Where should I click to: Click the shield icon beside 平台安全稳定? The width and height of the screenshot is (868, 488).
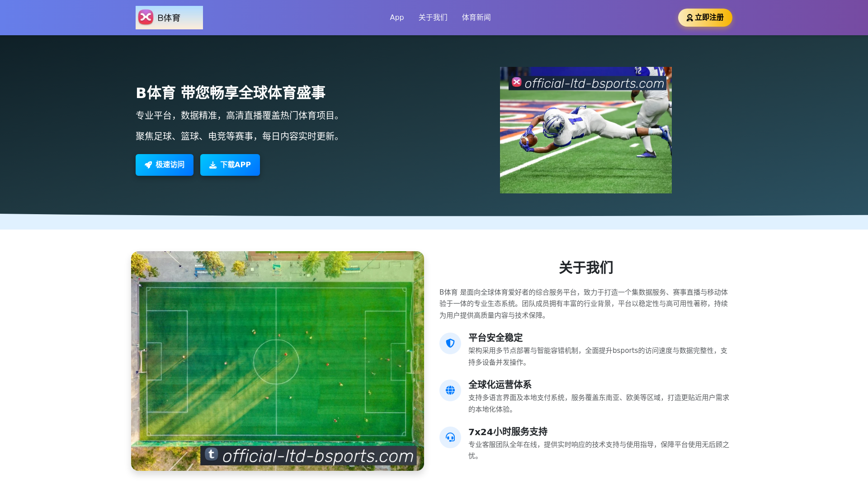(x=450, y=343)
